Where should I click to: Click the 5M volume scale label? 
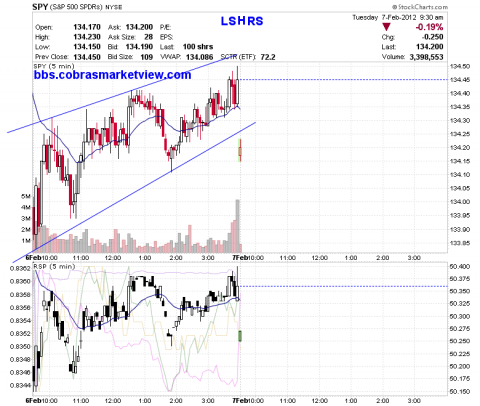click(x=26, y=197)
